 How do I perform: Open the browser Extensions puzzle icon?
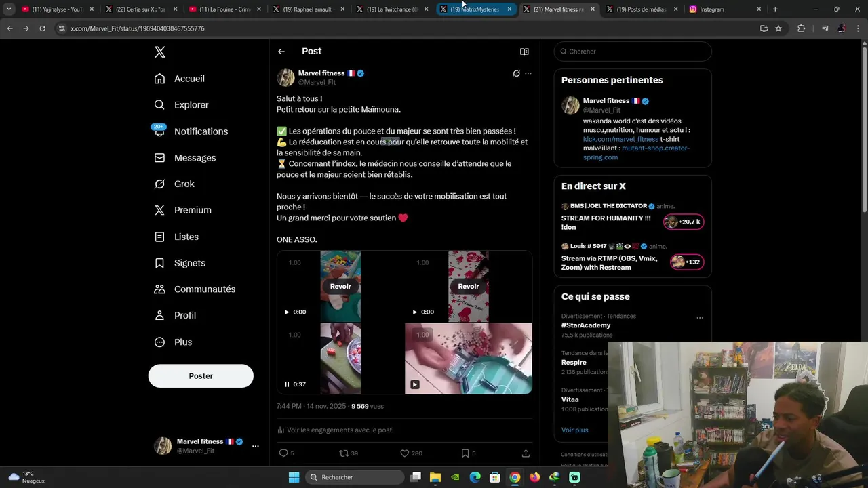click(802, 28)
